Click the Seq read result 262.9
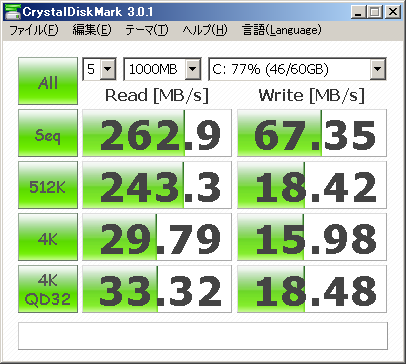The image size is (406, 364). (157, 133)
